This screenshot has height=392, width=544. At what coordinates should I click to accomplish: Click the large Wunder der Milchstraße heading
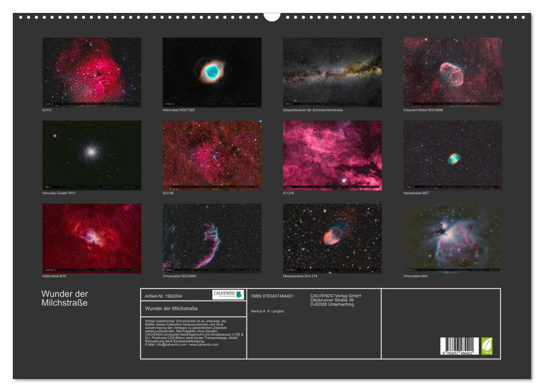[x=64, y=298]
